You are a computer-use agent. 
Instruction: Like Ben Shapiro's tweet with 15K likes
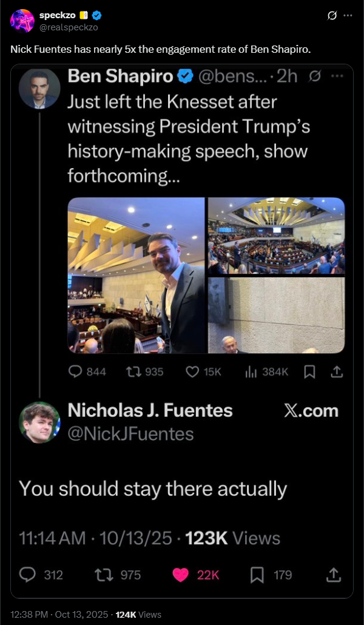192,371
